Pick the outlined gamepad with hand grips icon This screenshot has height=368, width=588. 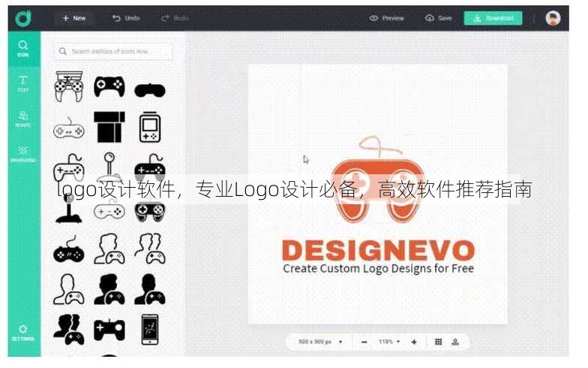click(x=69, y=87)
